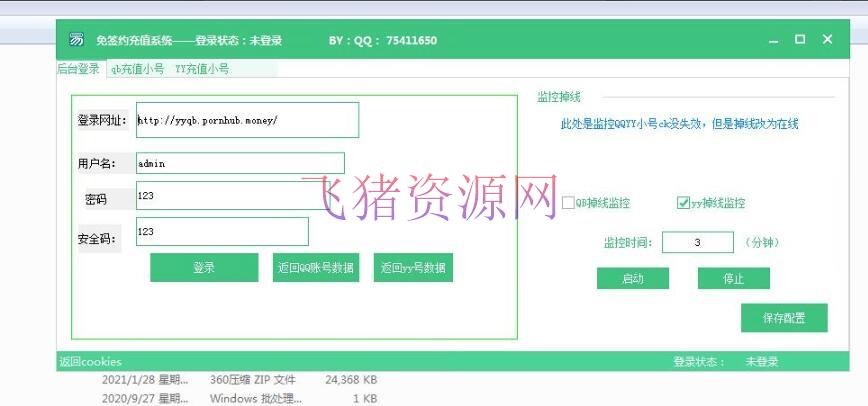The width and height of the screenshot is (868, 406).
Task: Click the 登录网址 URL input field
Action: 247,120
